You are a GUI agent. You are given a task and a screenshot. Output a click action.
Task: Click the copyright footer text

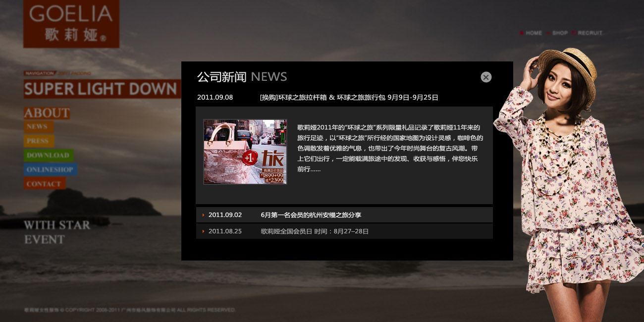coord(130,310)
